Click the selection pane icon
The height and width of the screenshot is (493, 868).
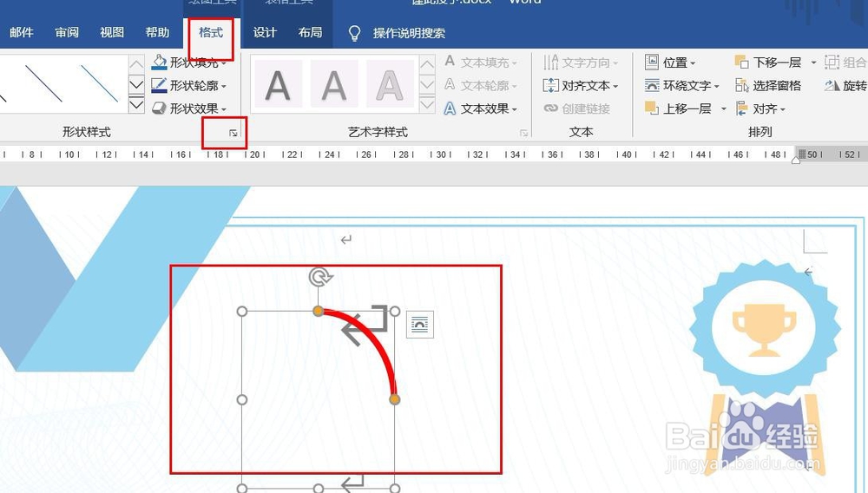coord(742,85)
